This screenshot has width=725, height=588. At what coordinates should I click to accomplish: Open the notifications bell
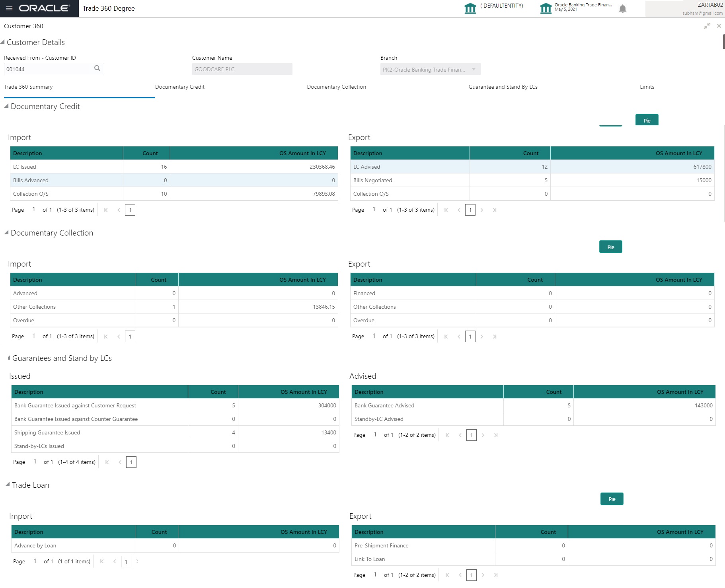[x=623, y=9]
